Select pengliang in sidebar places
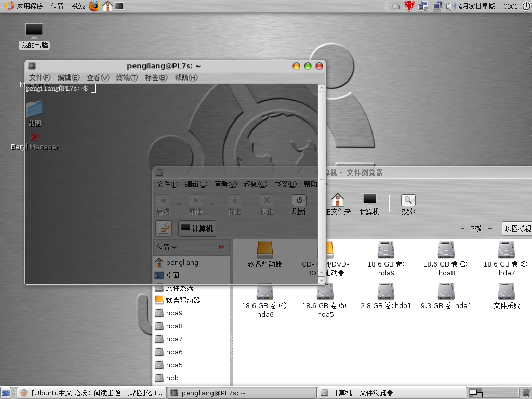532x399 pixels. pos(192,262)
